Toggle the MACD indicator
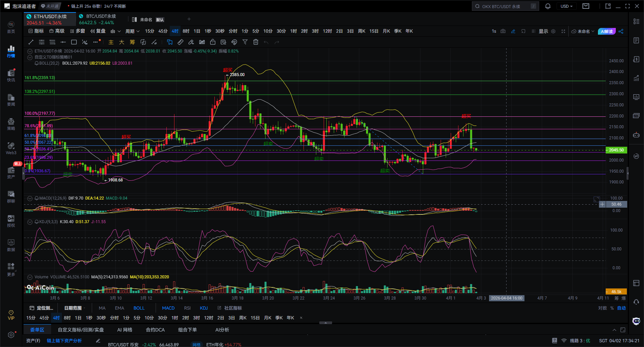 pyautogui.click(x=168, y=308)
